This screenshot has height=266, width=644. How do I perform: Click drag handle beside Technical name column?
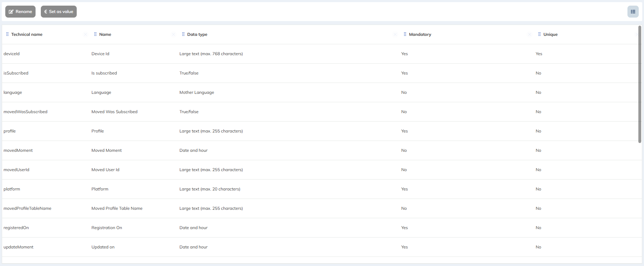click(x=7, y=34)
